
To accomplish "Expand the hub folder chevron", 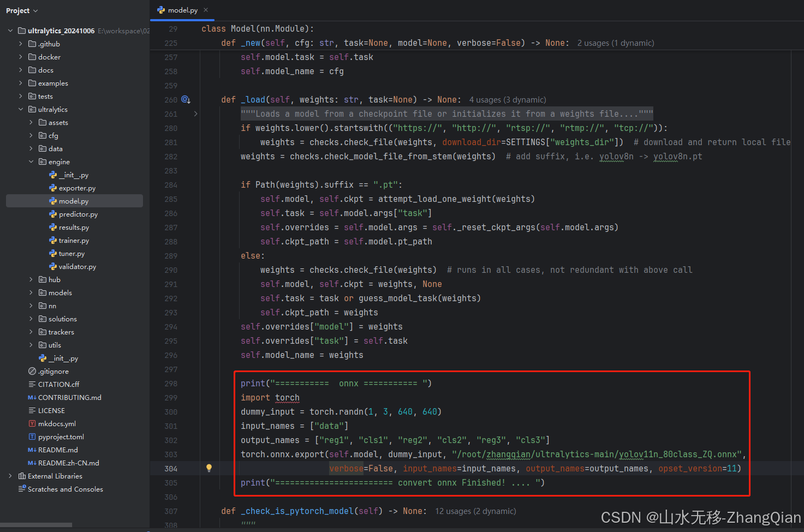I will 31,279.
